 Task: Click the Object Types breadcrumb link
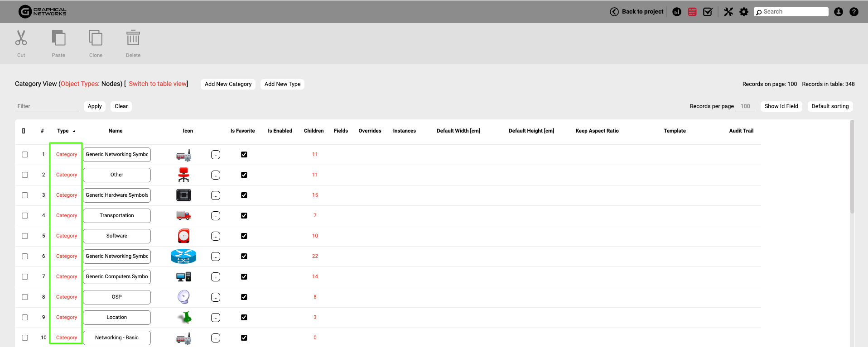(x=79, y=84)
